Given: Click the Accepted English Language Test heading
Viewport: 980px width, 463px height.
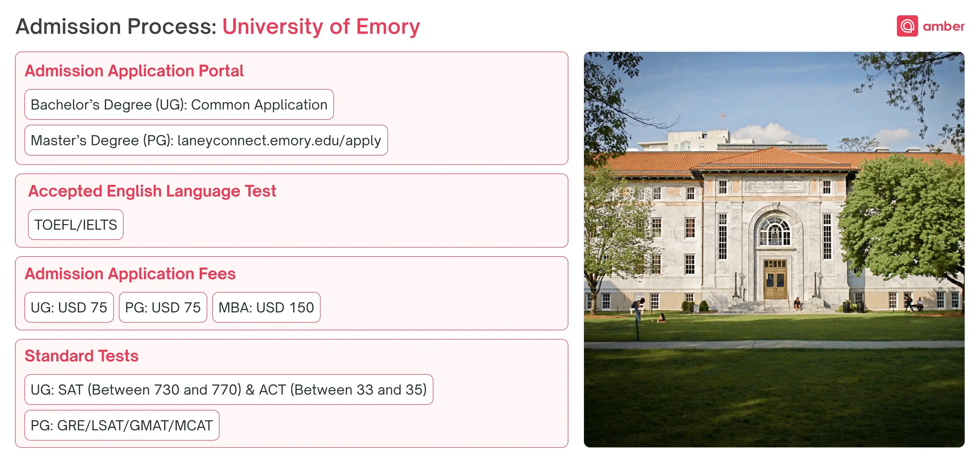Looking at the screenshot, I should pyautogui.click(x=152, y=191).
